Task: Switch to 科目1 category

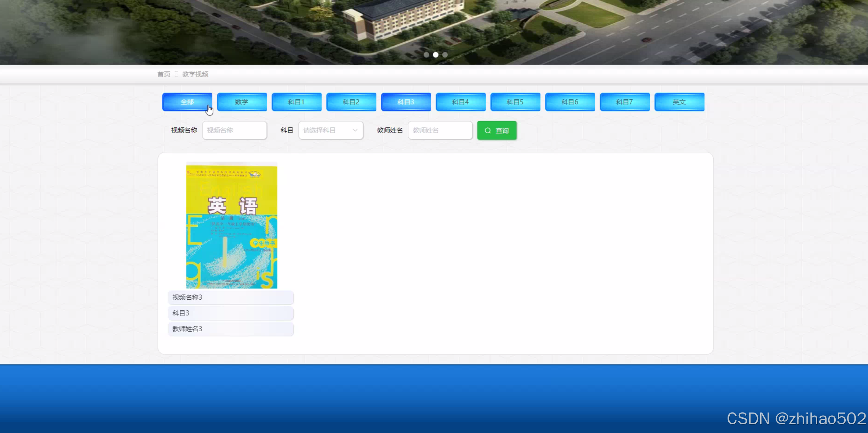Action: coord(296,102)
